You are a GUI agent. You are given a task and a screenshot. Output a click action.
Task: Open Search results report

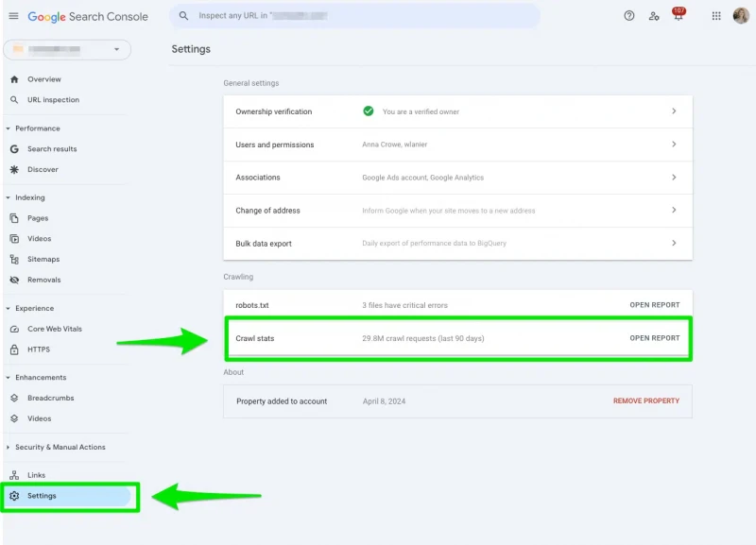pos(52,149)
